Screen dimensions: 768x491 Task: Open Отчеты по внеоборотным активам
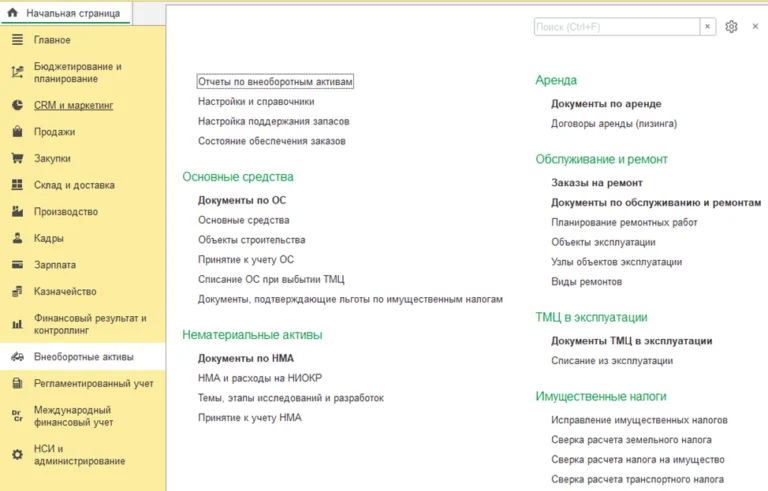275,82
